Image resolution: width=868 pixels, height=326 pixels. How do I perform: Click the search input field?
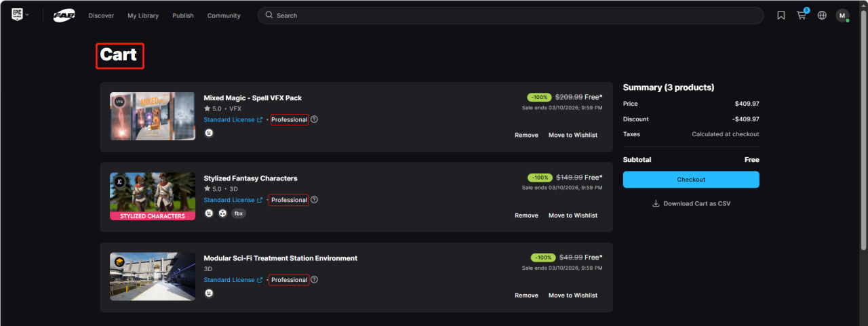tap(515, 16)
